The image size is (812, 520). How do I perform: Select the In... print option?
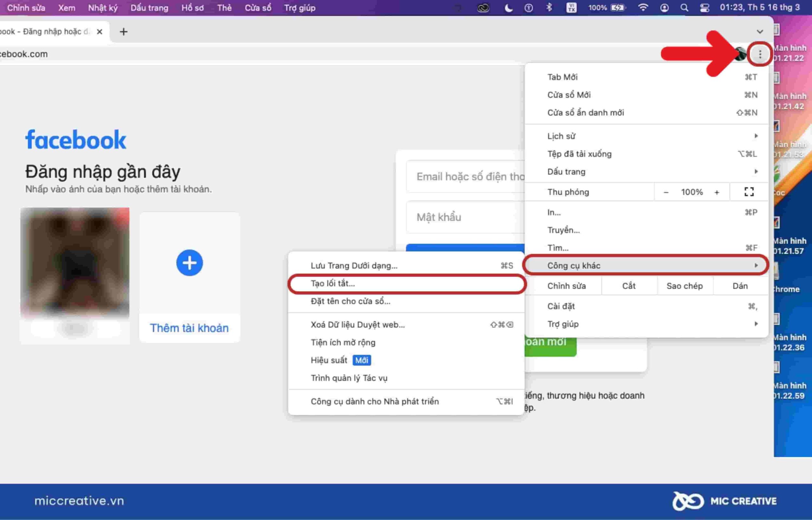click(646, 212)
